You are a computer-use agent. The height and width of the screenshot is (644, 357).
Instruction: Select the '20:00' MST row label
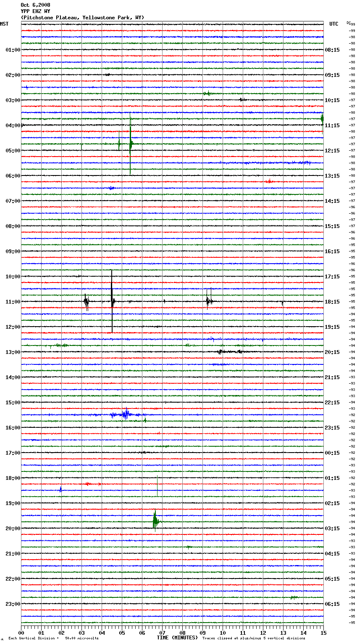13,529
